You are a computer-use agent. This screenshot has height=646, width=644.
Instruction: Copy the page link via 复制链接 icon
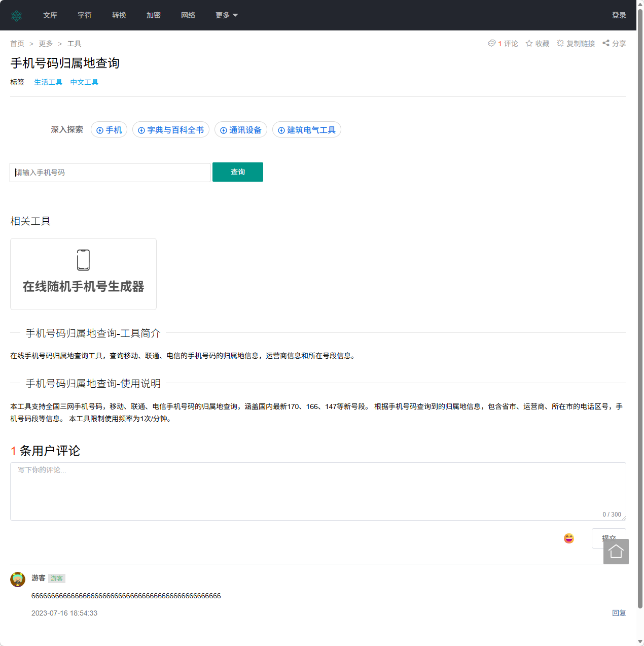pyautogui.click(x=576, y=43)
